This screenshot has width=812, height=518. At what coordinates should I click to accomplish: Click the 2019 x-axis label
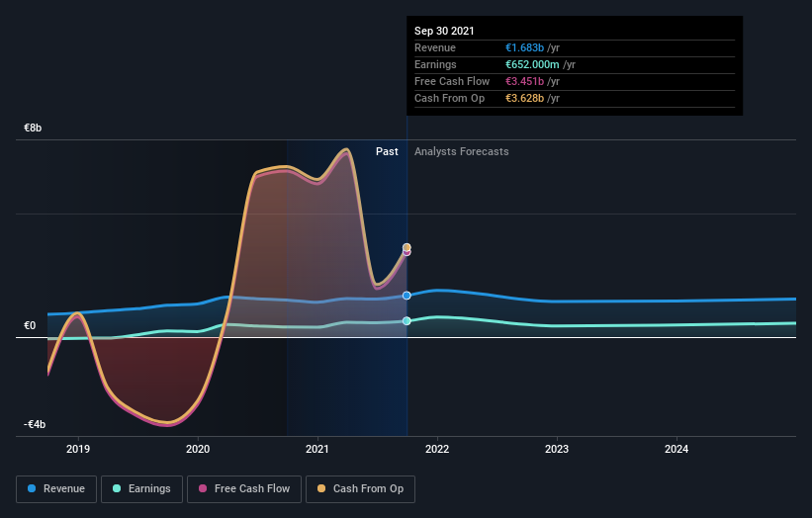click(78, 449)
